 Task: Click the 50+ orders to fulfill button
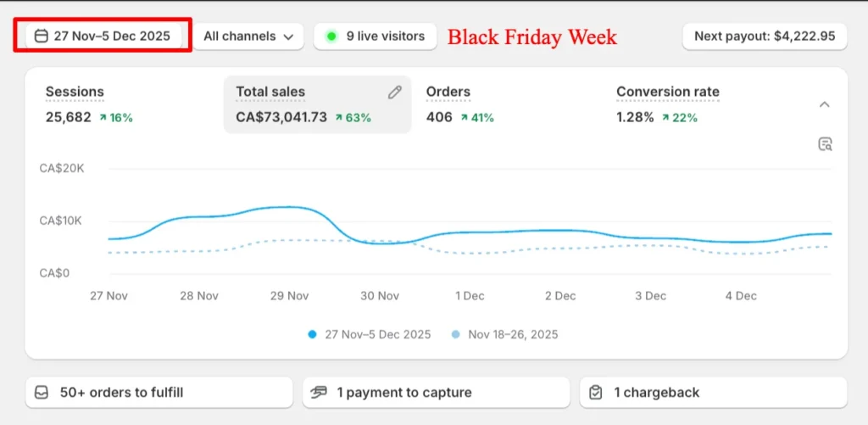159,393
